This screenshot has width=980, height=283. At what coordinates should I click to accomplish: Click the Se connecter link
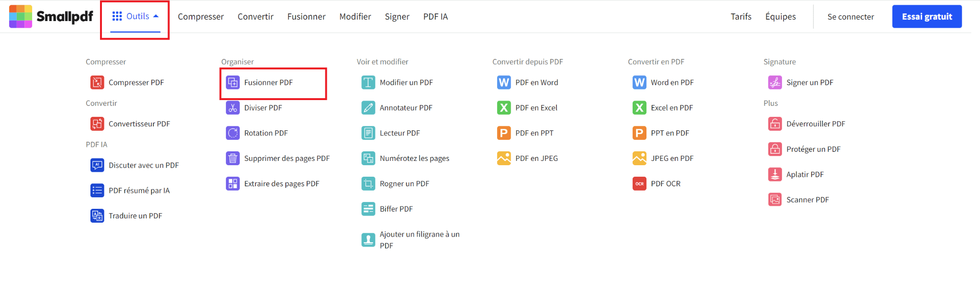(x=850, y=17)
